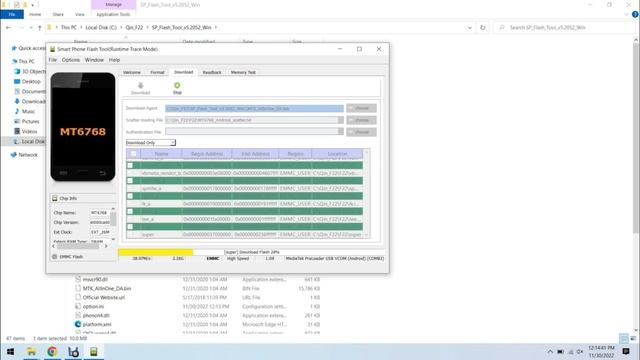
Task: Click the 3D Objects folder icon
Action: 17,71
